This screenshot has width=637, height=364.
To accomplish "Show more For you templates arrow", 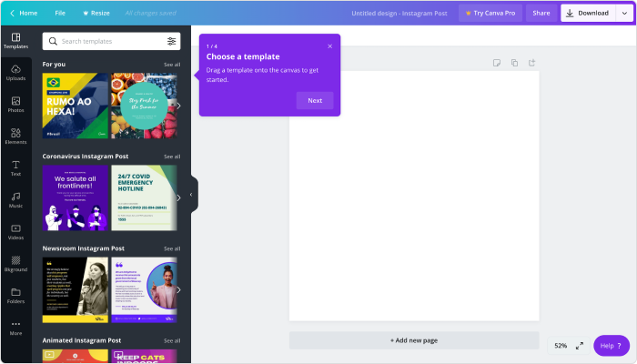I will 178,106.
